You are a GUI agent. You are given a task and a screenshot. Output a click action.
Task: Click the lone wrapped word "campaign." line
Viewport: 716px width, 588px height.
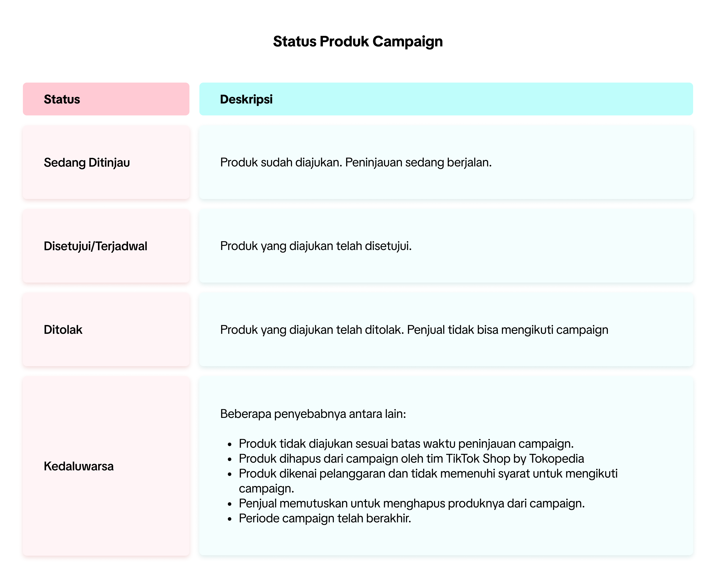[267, 489]
